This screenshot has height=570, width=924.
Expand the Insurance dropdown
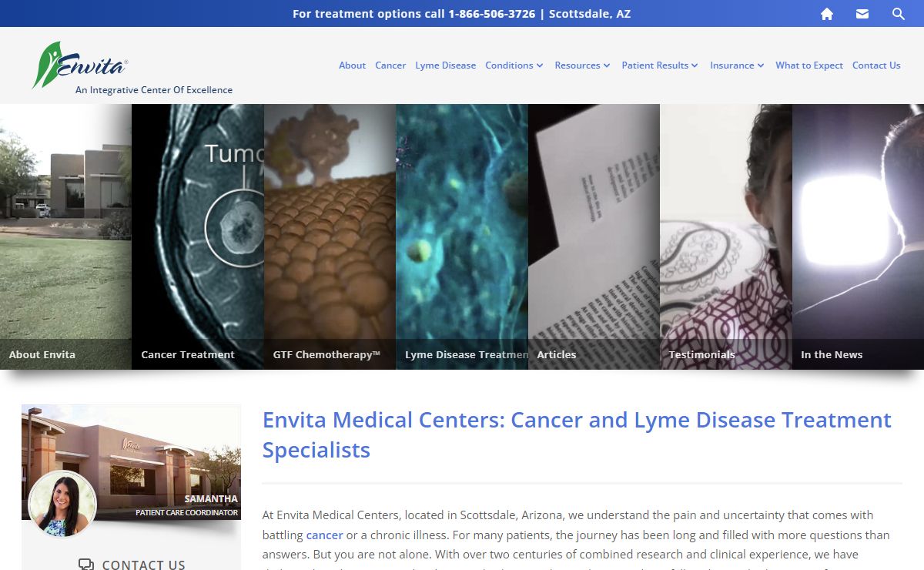pyautogui.click(x=737, y=65)
